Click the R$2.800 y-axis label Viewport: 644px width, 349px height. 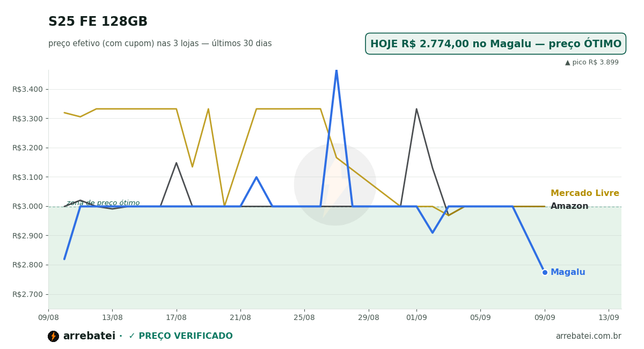click(x=27, y=265)
